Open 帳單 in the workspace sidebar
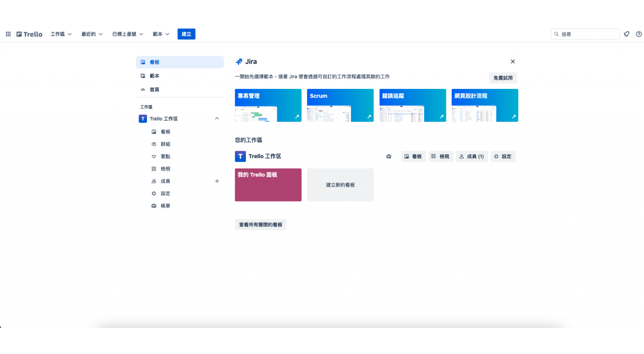The height and width of the screenshot is (354, 644). click(x=165, y=206)
